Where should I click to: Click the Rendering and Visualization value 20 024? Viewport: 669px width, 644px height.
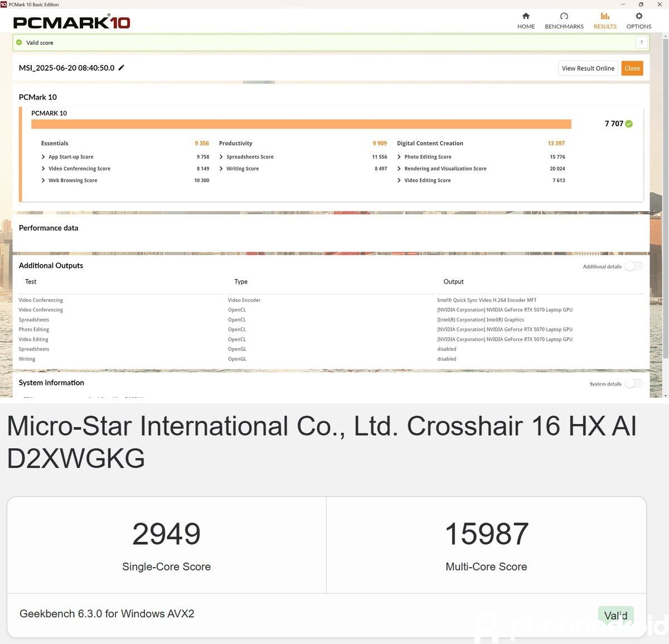tap(557, 169)
